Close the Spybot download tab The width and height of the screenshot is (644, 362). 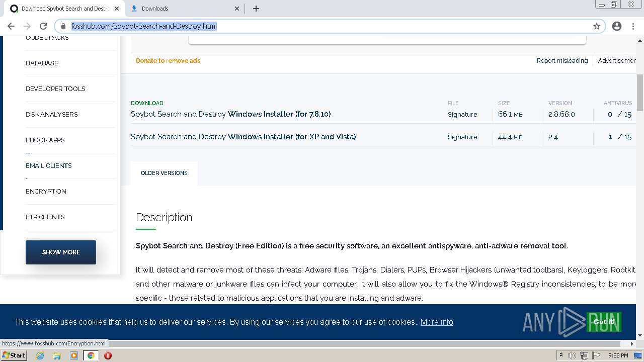(x=117, y=9)
